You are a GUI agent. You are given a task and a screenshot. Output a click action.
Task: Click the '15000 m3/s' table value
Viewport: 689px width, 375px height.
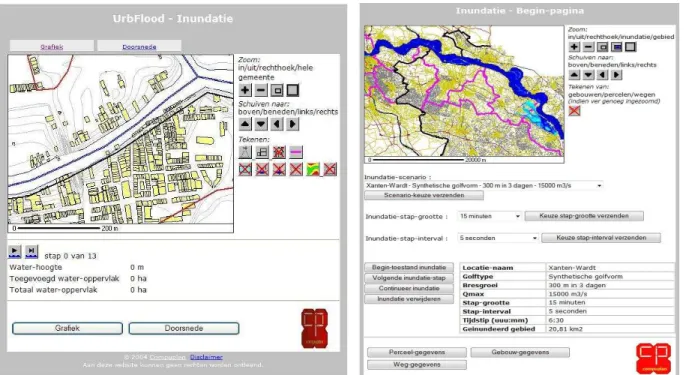coord(568,294)
